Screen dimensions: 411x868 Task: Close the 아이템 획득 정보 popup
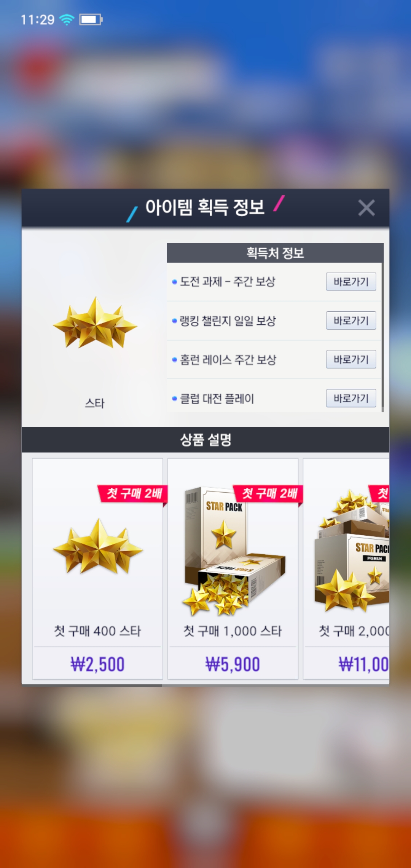pyautogui.click(x=366, y=208)
